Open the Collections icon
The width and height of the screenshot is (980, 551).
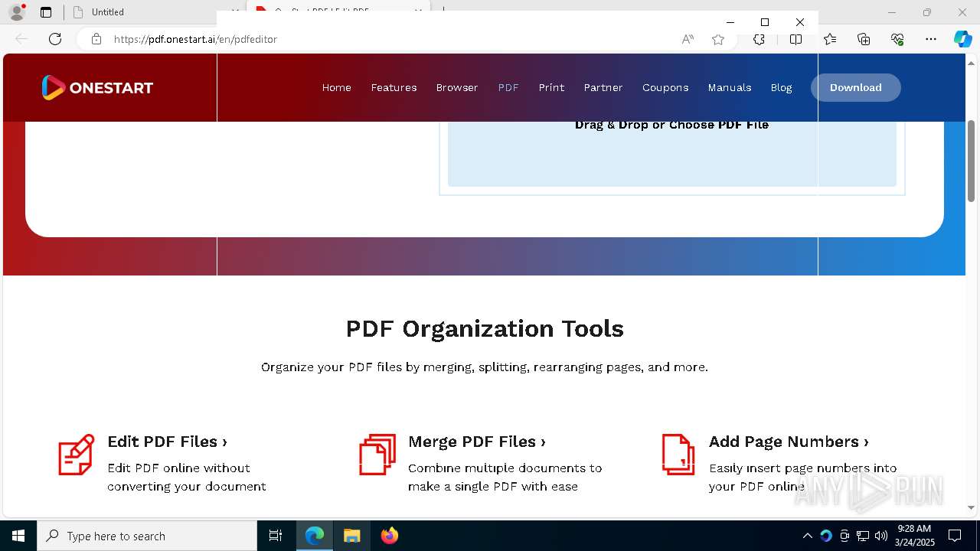pos(864,40)
